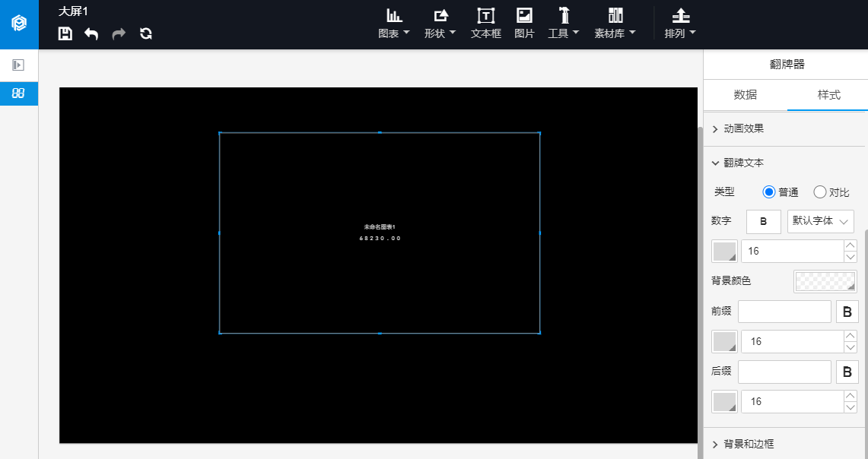
Task: Select the 对比 type radio button
Action: click(820, 192)
